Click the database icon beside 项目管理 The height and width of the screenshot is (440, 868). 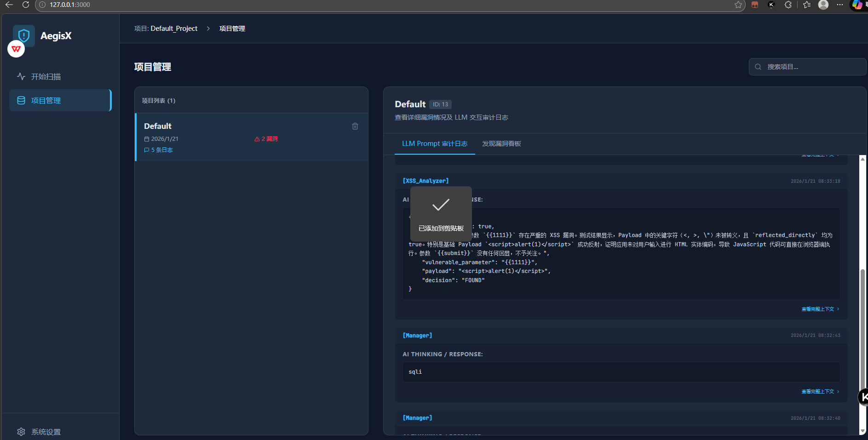21,100
